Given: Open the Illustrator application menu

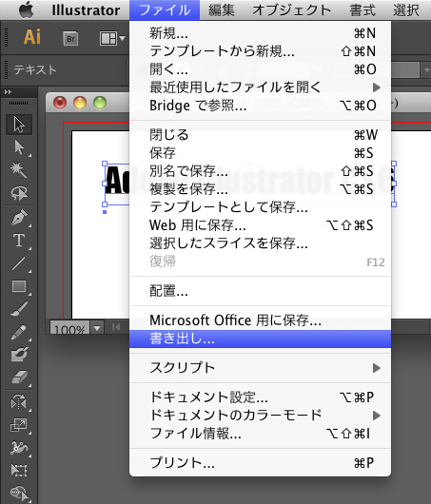Looking at the screenshot, I should (86, 10).
